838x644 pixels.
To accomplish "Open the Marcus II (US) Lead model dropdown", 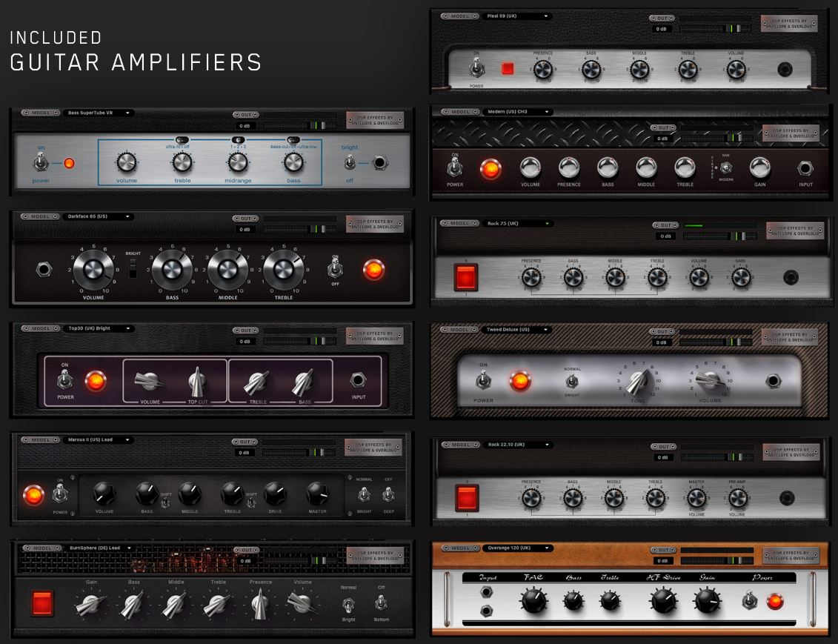I will [x=99, y=440].
